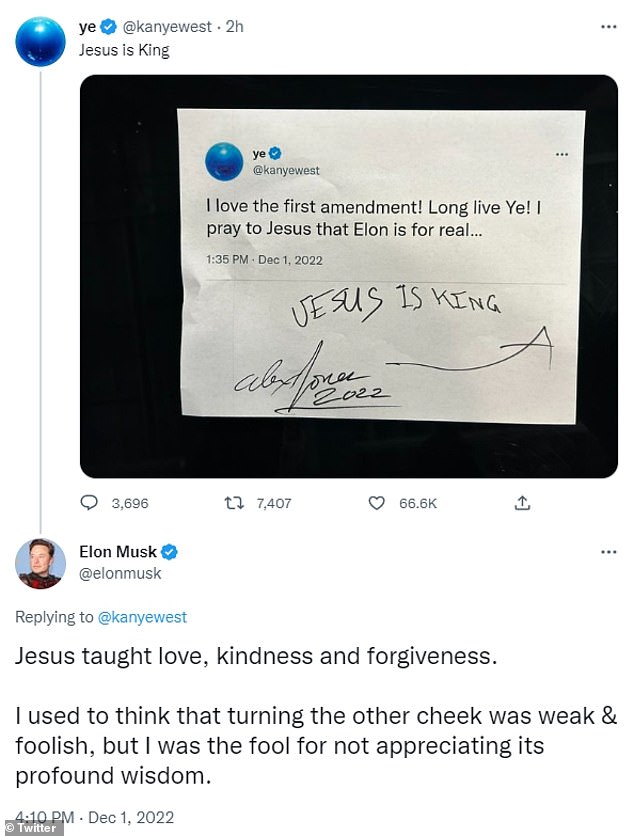The image size is (634, 836).
Task: Open Elon Musk's profile picture avatar
Action: (41, 563)
